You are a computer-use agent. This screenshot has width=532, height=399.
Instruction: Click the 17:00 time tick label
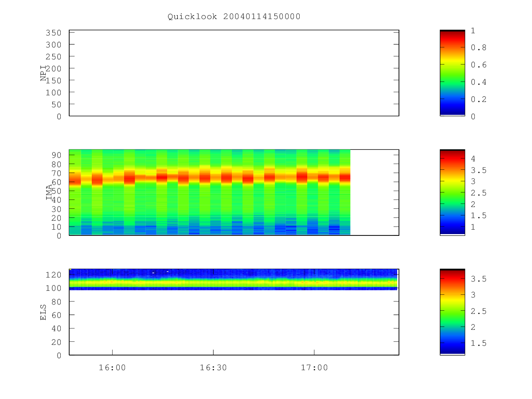(x=314, y=368)
